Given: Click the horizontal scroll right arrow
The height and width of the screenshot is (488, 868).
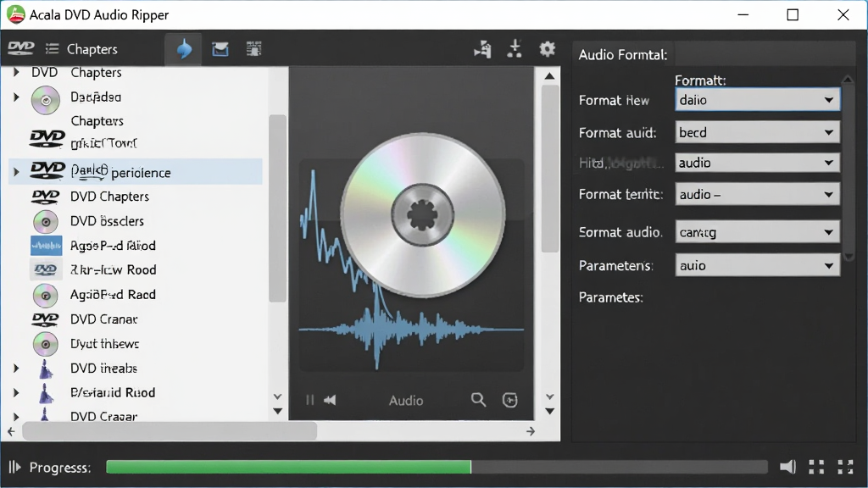Looking at the screenshot, I should [x=531, y=431].
